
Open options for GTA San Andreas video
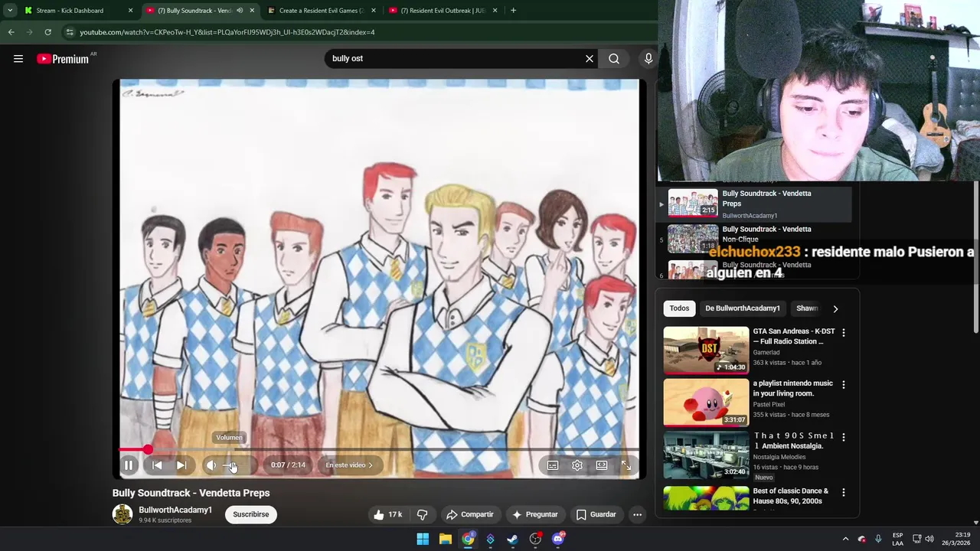844,333
